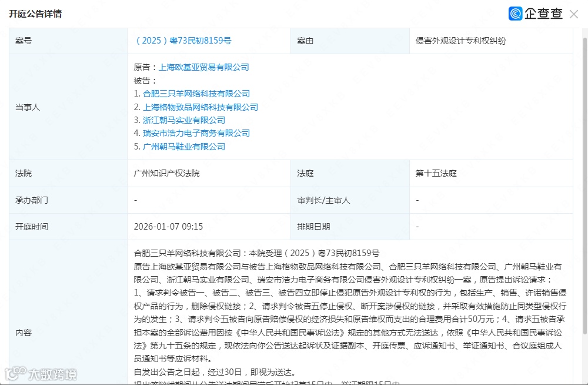Select the line 自发出公告之日起，经过30日，即视为送达

215,372
